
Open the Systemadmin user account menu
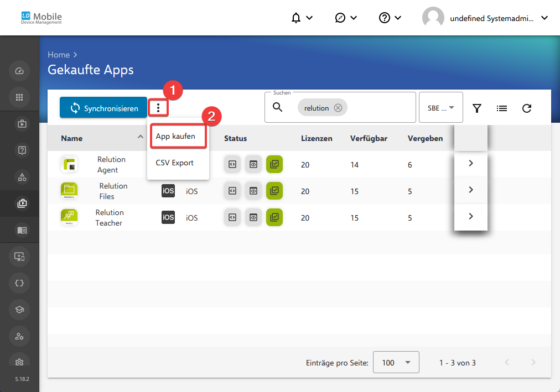coord(485,18)
